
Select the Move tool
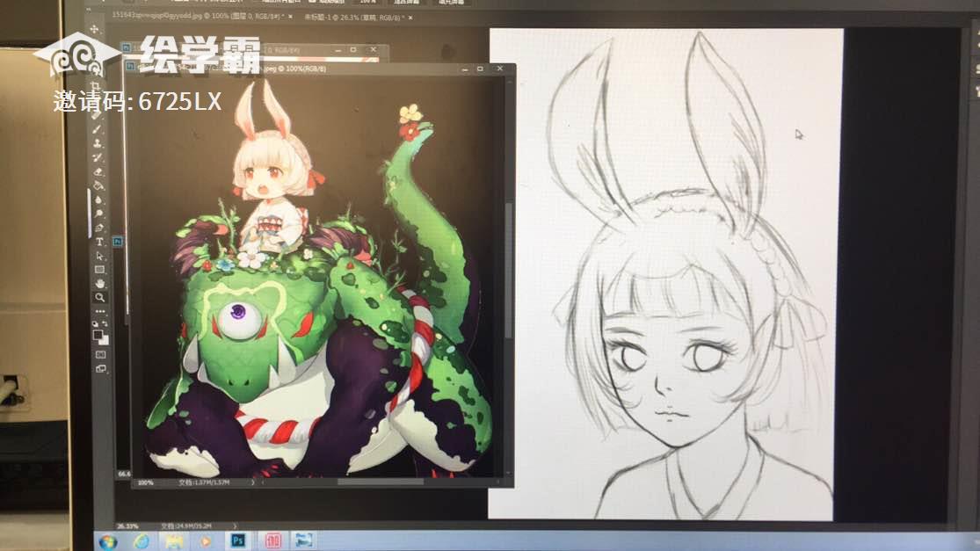point(94,29)
